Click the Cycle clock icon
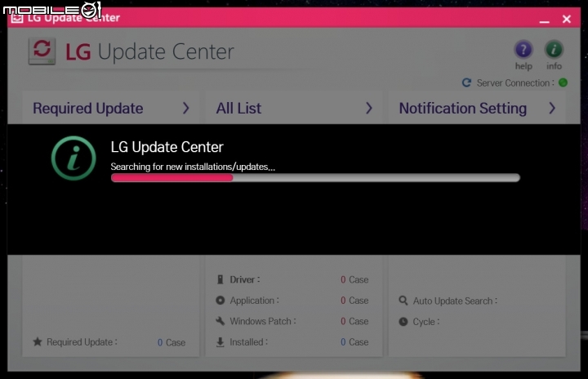Viewport: 588px width, 379px height. point(403,322)
